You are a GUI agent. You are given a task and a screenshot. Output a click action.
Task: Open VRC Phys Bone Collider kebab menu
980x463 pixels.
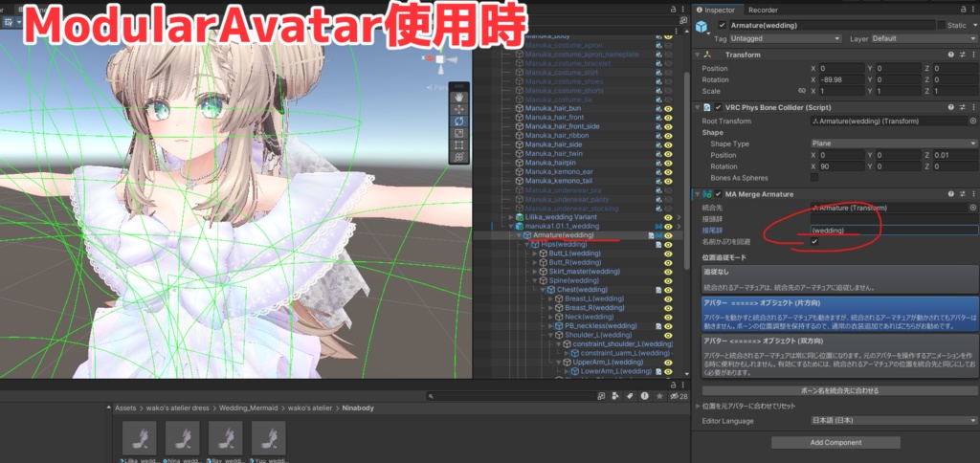click(x=972, y=107)
